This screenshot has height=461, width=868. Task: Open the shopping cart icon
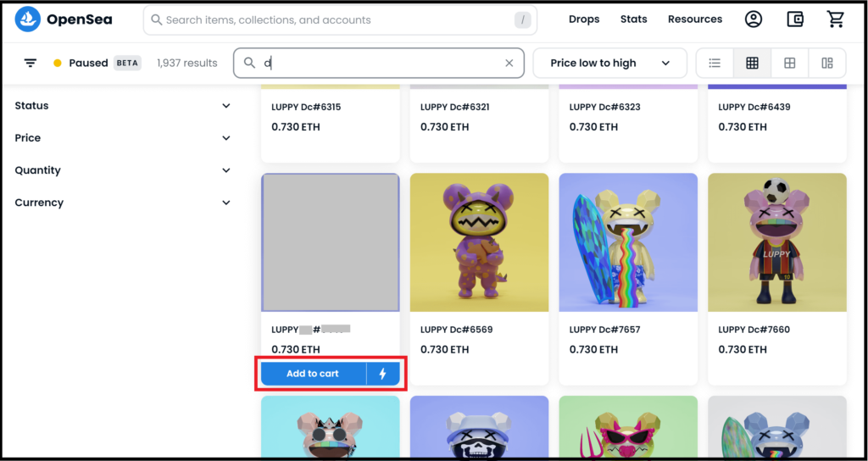point(835,19)
